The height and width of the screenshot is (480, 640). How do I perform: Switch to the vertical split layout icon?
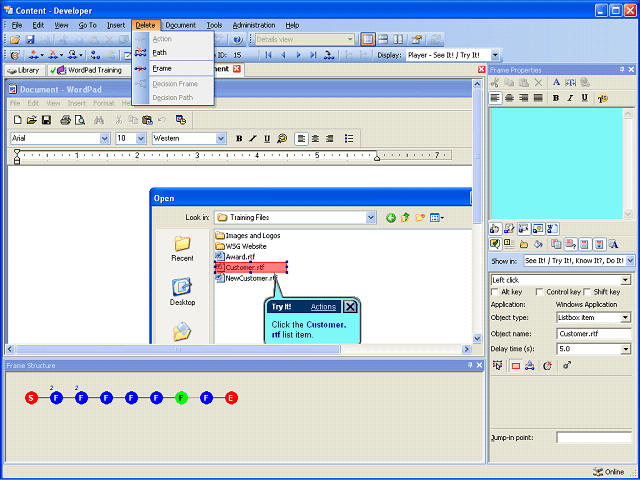click(x=398, y=40)
